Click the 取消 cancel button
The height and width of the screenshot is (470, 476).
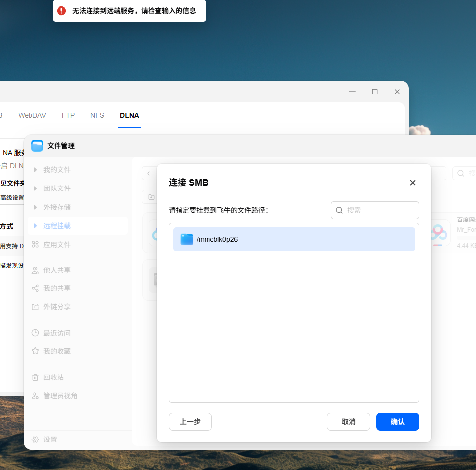coord(348,421)
